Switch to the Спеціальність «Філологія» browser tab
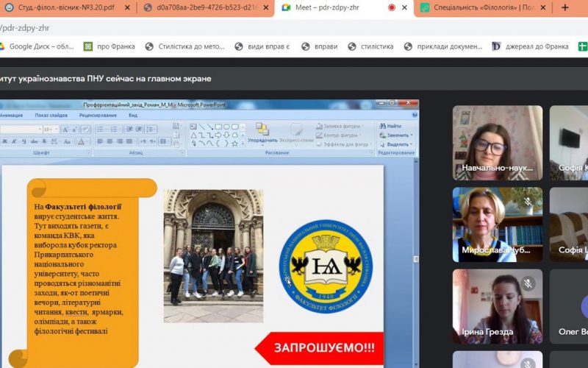This screenshot has width=588, height=368. coord(485,8)
